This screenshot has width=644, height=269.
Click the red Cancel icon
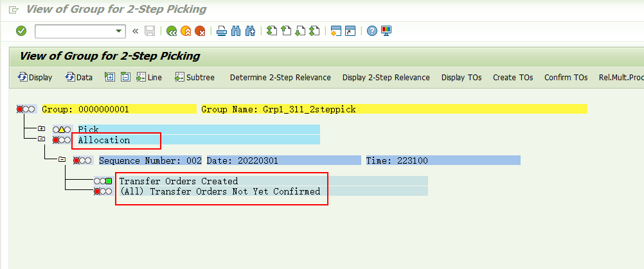200,31
